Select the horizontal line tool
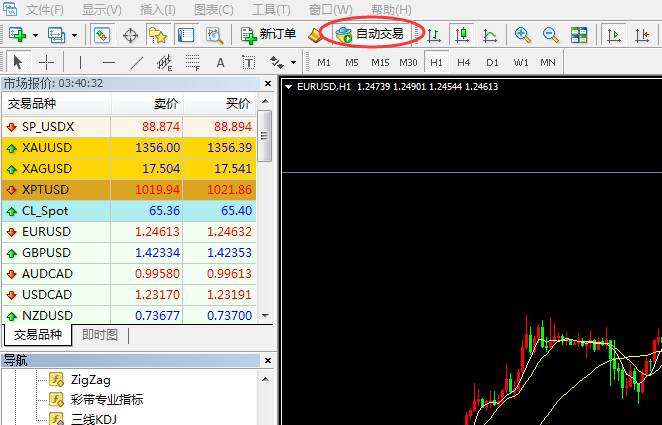The image size is (662, 425). click(x=109, y=62)
